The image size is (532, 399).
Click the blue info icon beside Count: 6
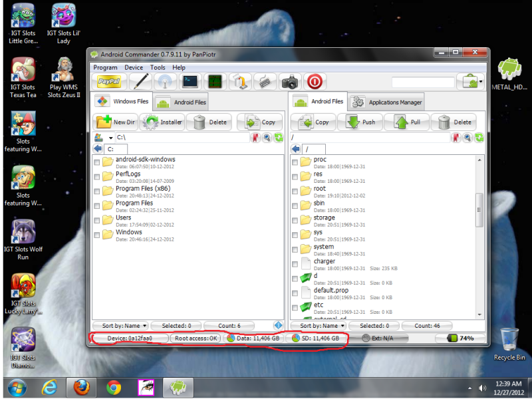pyautogui.click(x=278, y=326)
